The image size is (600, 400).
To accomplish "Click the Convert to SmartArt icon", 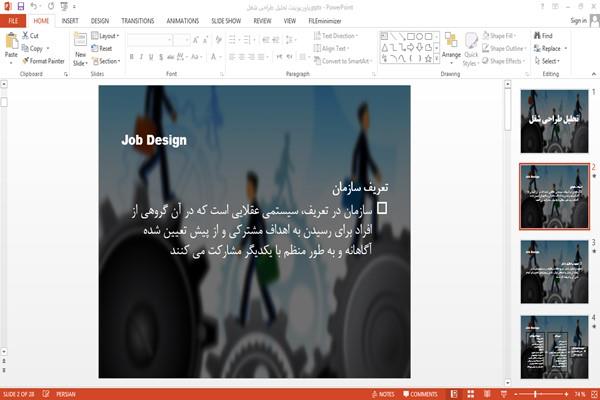I will click(x=317, y=61).
